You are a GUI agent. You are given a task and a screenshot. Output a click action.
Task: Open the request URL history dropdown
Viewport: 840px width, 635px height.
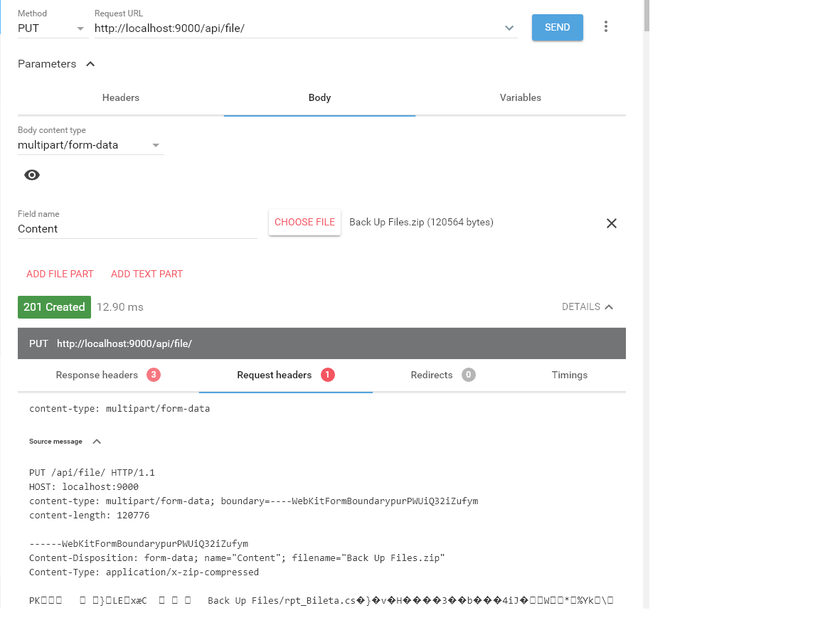pyautogui.click(x=509, y=27)
